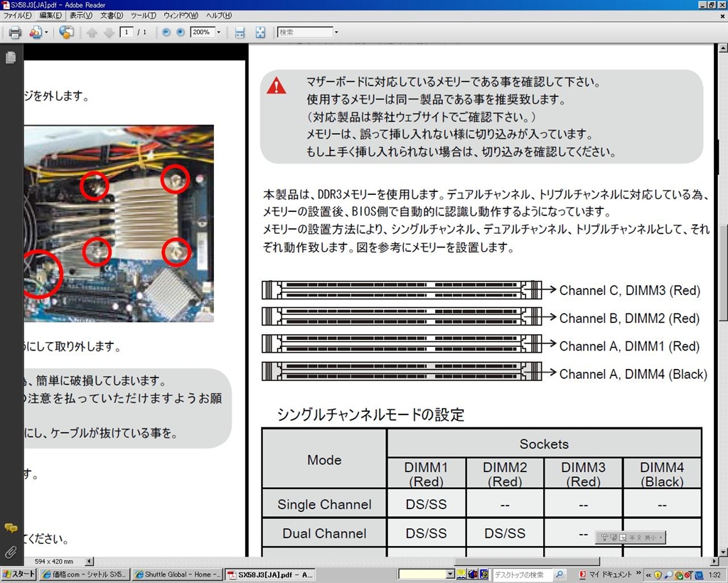Viewport: 728px width, 583px height.
Task: Go to next page with down arrow
Action: point(109,33)
